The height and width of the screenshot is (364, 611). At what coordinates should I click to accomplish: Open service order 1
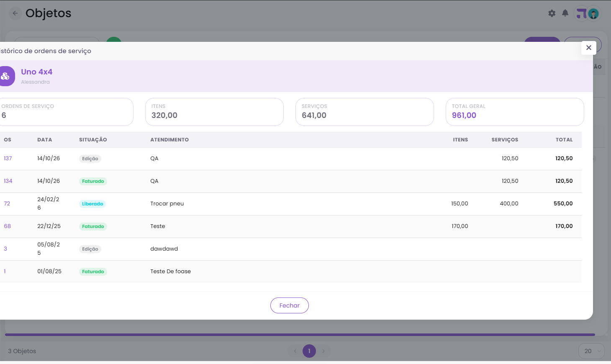click(5, 272)
